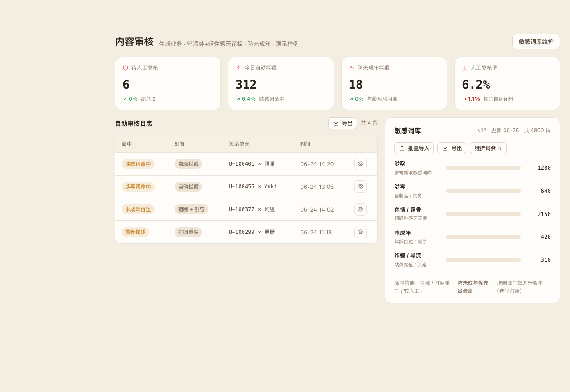The height and width of the screenshot is (392, 570).
Task: Click the 关系单元 column header
Action: [239, 144]
